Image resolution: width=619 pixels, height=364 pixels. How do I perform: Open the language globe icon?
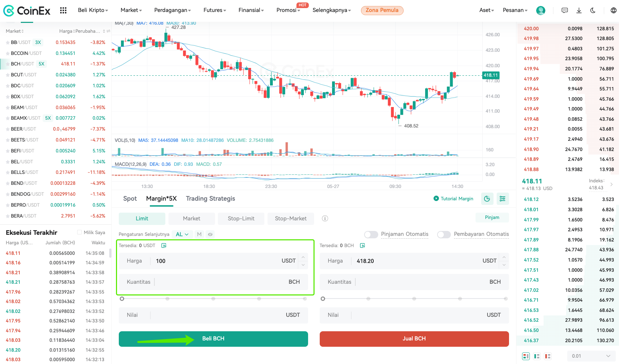click(x=613, y=11)
